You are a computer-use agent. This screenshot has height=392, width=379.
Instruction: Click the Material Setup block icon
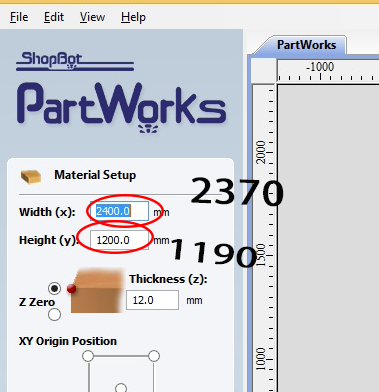coord(31,176)
